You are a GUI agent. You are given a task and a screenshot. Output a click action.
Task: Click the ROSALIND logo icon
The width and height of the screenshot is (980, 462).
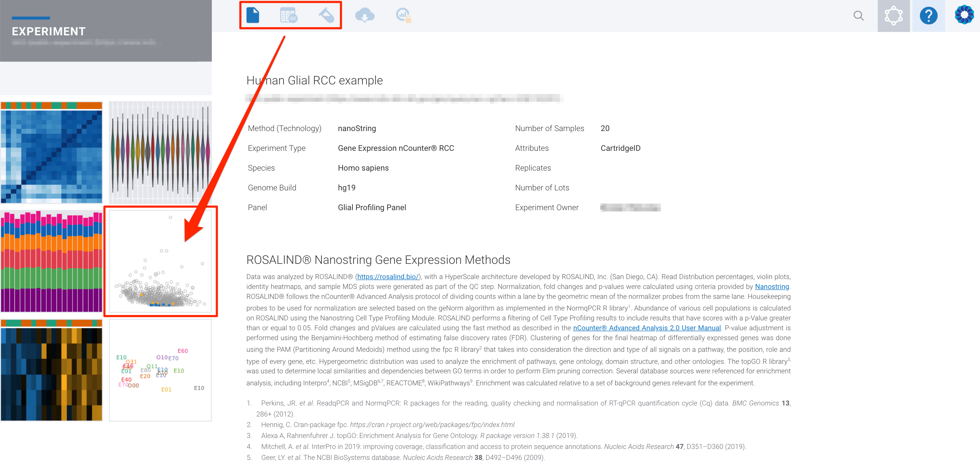tap(964, 15)
